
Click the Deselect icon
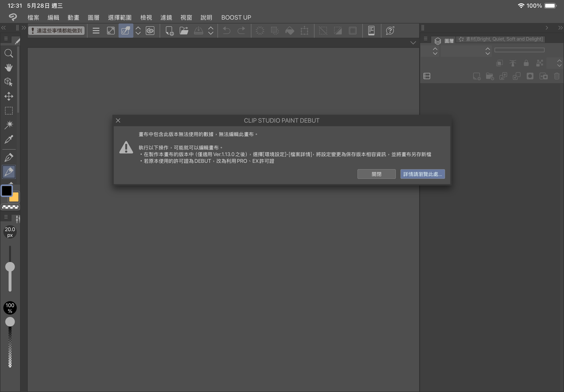[x=323, y=31]
